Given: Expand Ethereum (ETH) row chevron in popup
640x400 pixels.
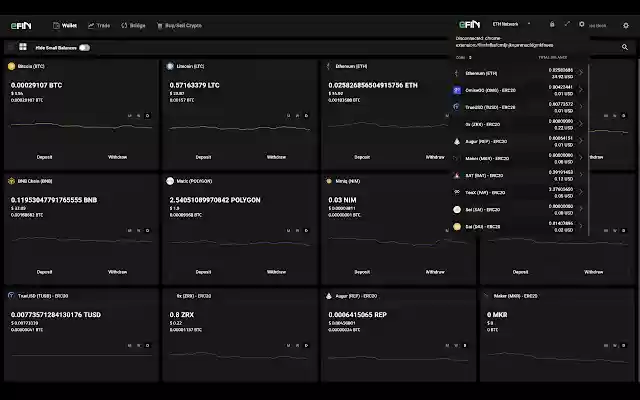Looking at the screenshot, I should coord(581,73).
